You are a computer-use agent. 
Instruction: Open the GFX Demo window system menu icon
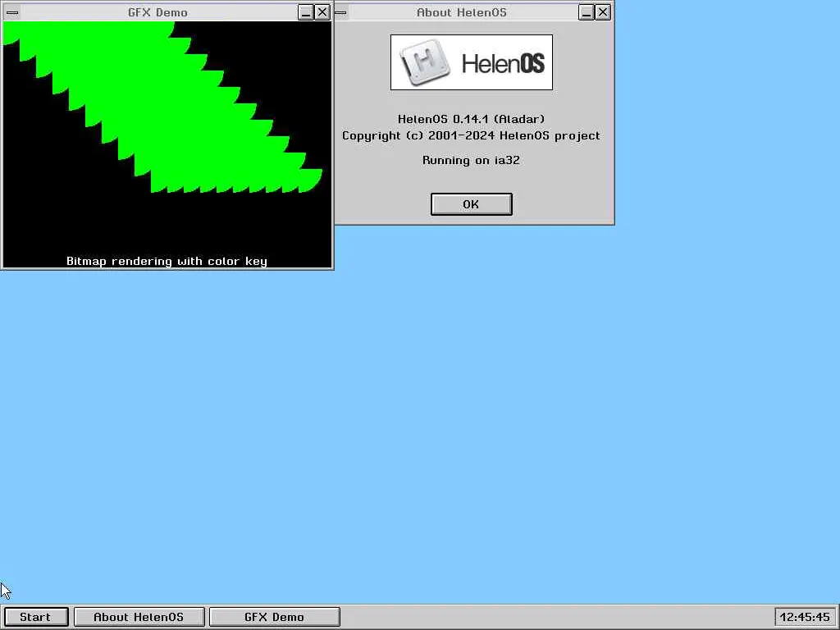click(12, 12)
